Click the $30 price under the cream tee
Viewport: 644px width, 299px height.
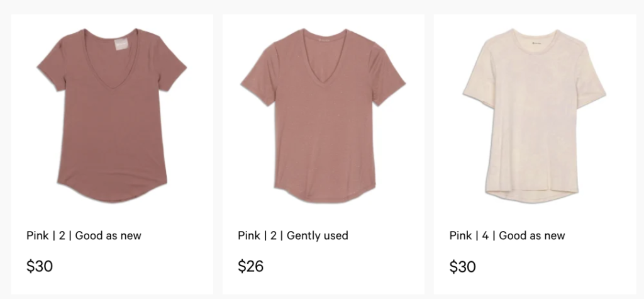pos(462,266)
